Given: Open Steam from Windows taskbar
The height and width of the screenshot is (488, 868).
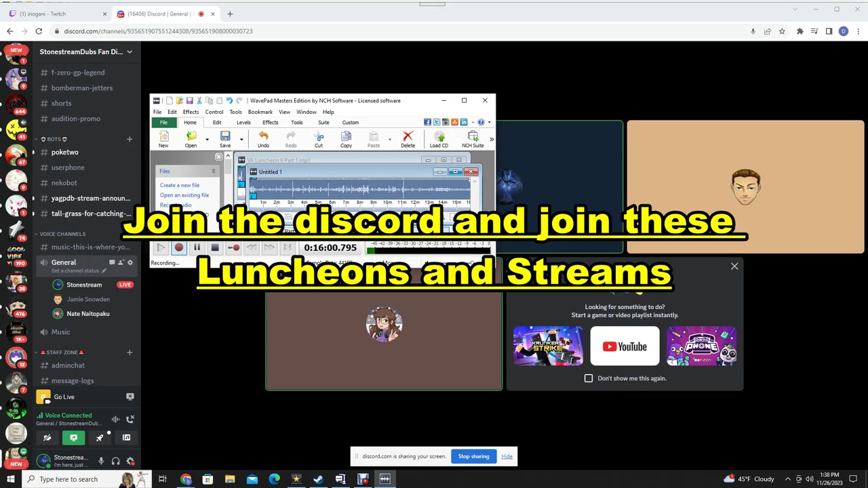Looking at the screenshot, I should coord(318,479).
